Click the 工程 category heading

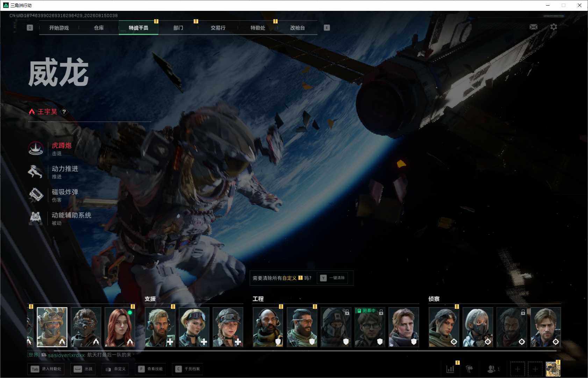point(258,299)
